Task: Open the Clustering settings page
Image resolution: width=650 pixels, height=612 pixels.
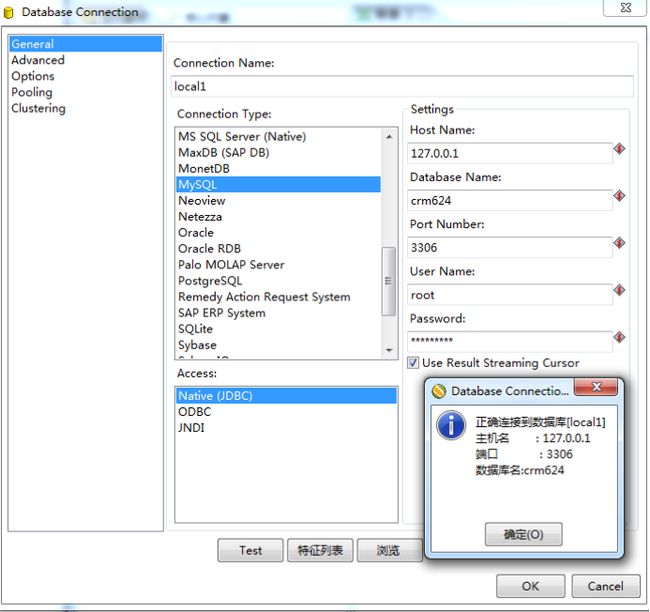Action: click(86, 108)
